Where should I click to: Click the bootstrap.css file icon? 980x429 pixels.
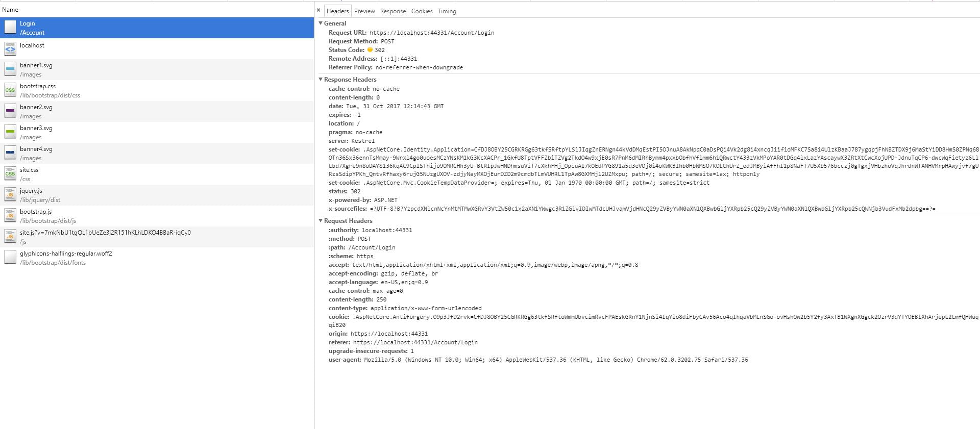tap(10, 90)
